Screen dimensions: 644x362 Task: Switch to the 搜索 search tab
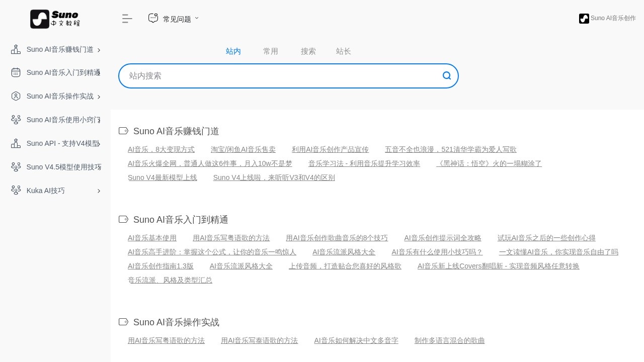(308, 51)
